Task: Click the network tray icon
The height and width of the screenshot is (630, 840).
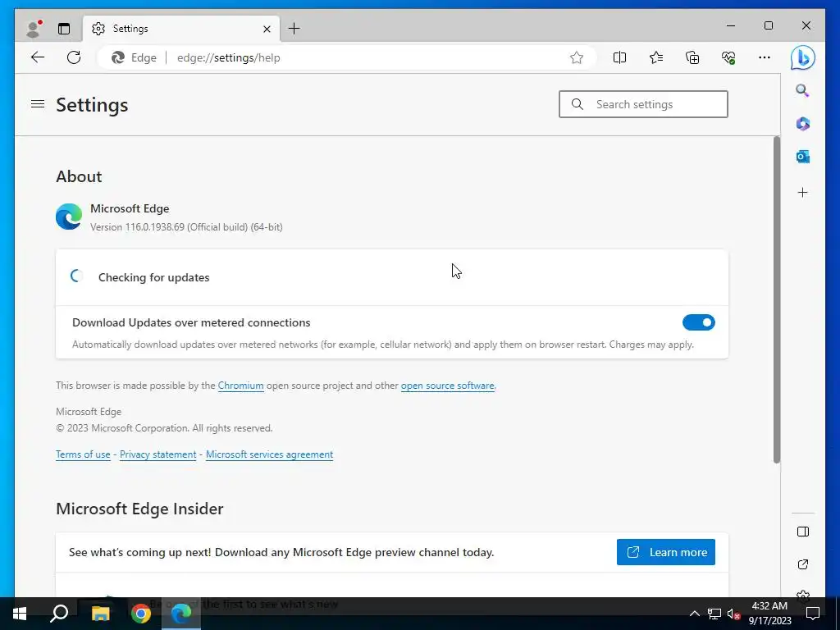Action: pyautogui.click(x=714, y=614)
